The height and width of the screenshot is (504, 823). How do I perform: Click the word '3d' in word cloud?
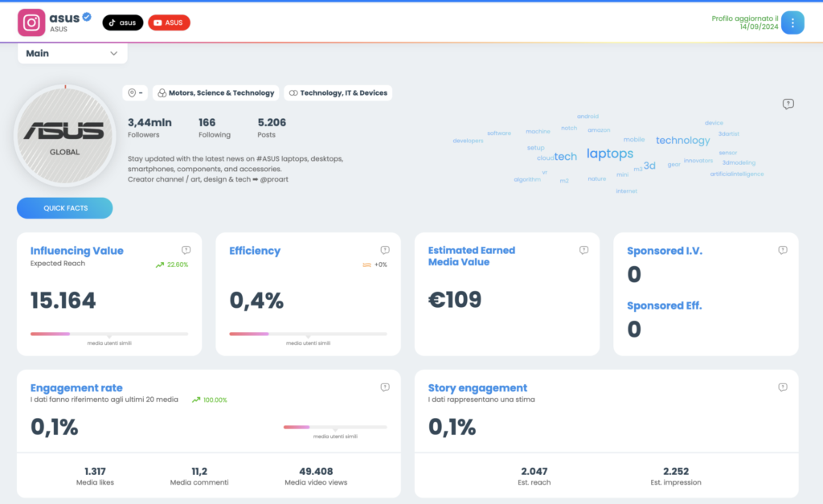[649, 166]
